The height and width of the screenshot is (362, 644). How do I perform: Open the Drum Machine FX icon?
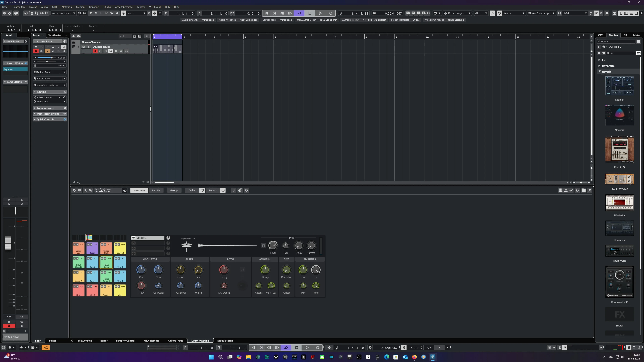click(x=246, y=190)
